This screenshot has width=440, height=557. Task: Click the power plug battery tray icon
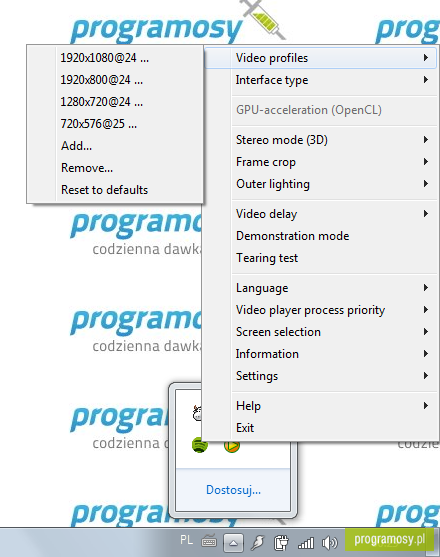point(282,543)
